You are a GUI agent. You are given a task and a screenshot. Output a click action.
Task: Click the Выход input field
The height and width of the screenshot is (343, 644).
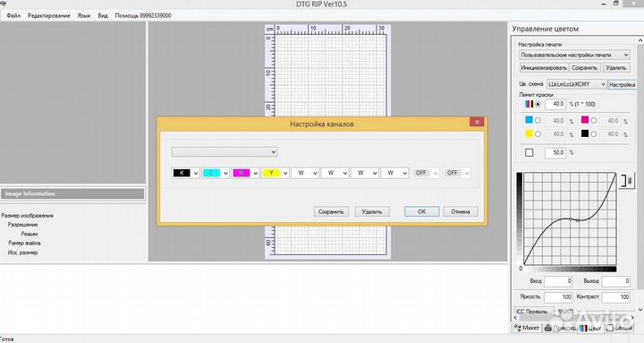click(615, 281)
